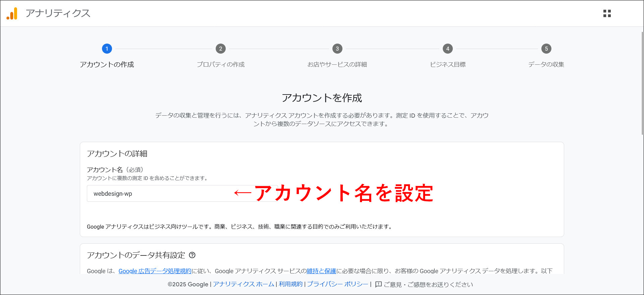Image resolution: width=644 pixels, height=295 pixels.
Task: Click the ©2025 Google footer text
Action: coord(188,284)
